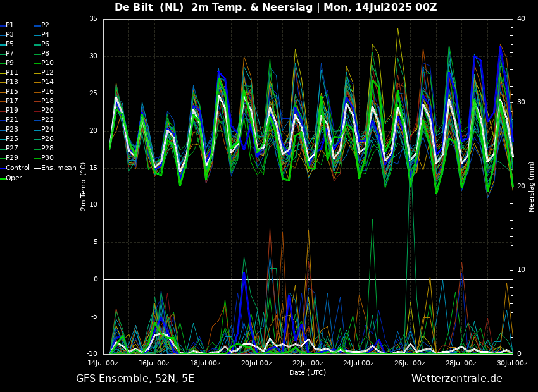
Task: Click the P30 legend entry
Action: (47, 158)
